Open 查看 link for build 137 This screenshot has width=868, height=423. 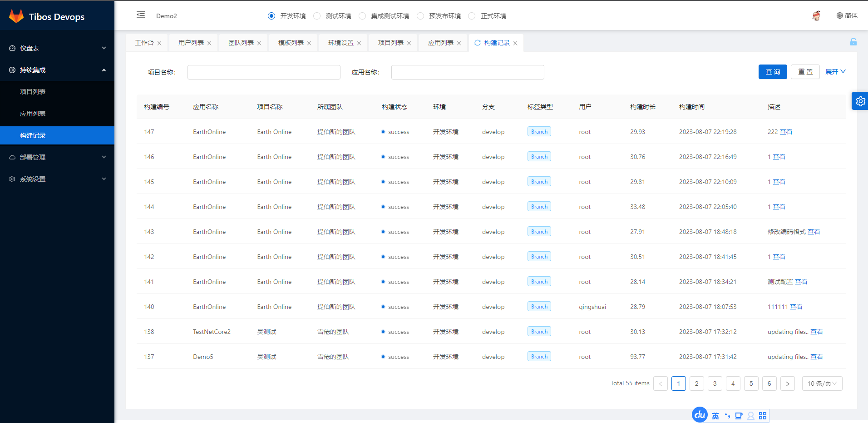817,357
